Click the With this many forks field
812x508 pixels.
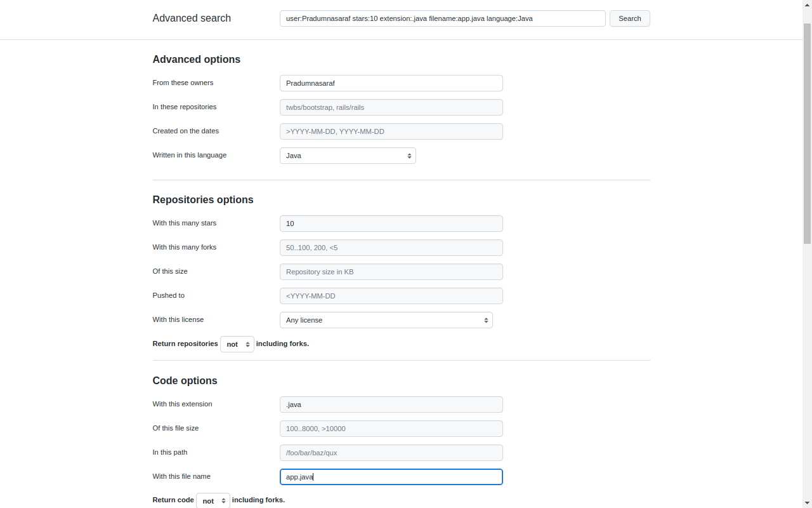pos(391,248)
